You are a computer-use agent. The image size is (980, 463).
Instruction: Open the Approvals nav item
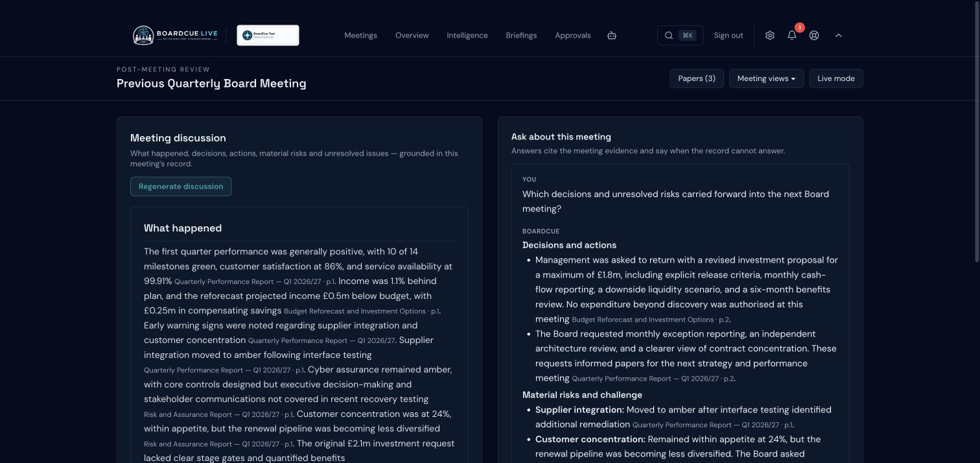point(573,36)
